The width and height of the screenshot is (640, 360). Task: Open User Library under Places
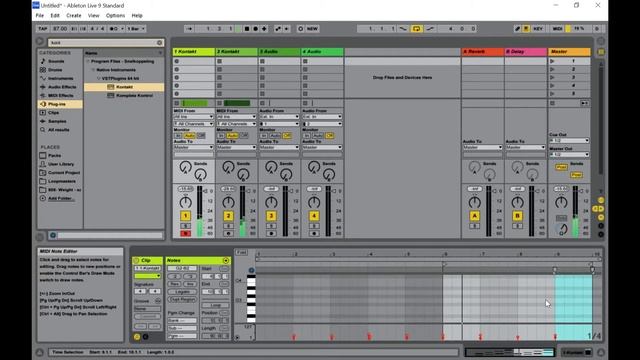(61, 164)
